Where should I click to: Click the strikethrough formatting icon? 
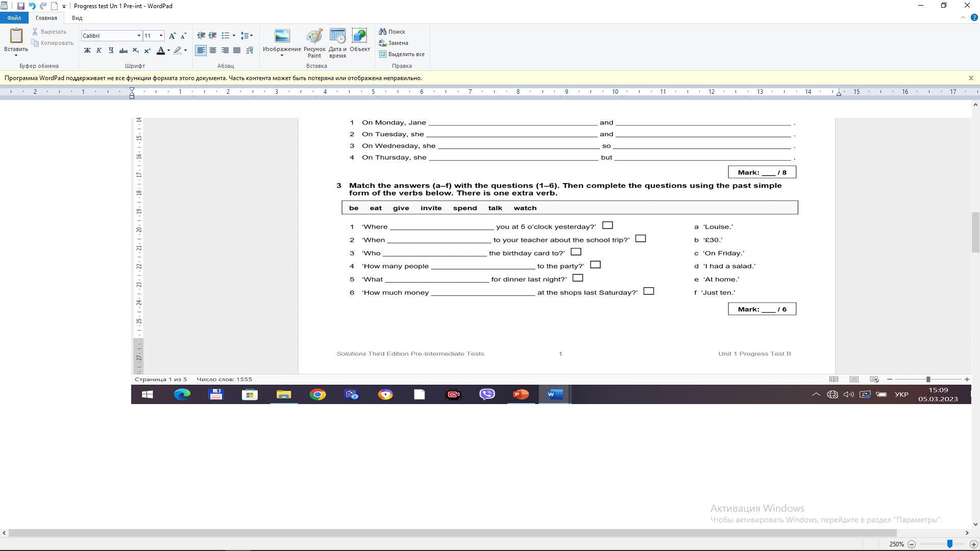click(123, 51)
